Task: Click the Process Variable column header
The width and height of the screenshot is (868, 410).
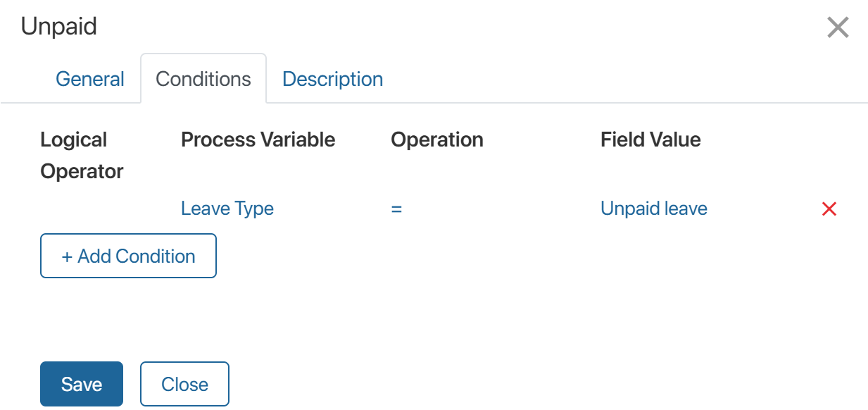Action: coord(258,139)
